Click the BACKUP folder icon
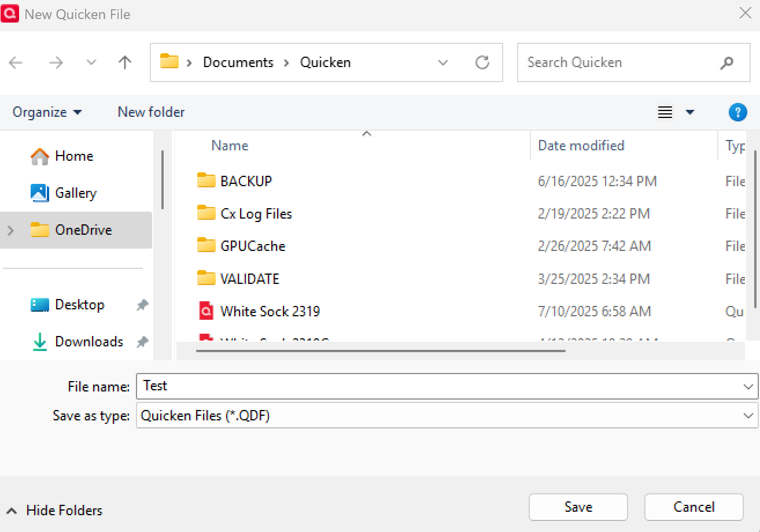 (206, 180)
